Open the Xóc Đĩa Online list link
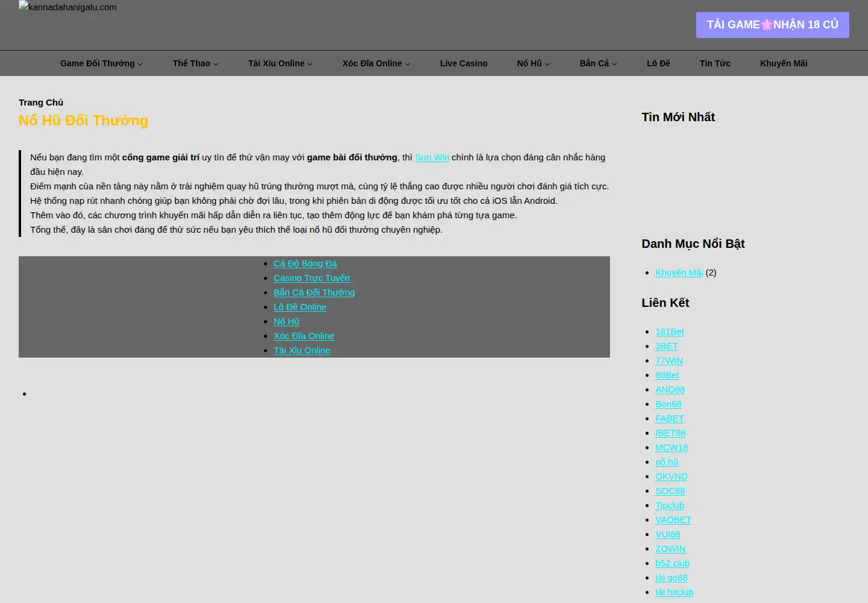The height and width of the screenshot is (603, 868). (304, 336)
